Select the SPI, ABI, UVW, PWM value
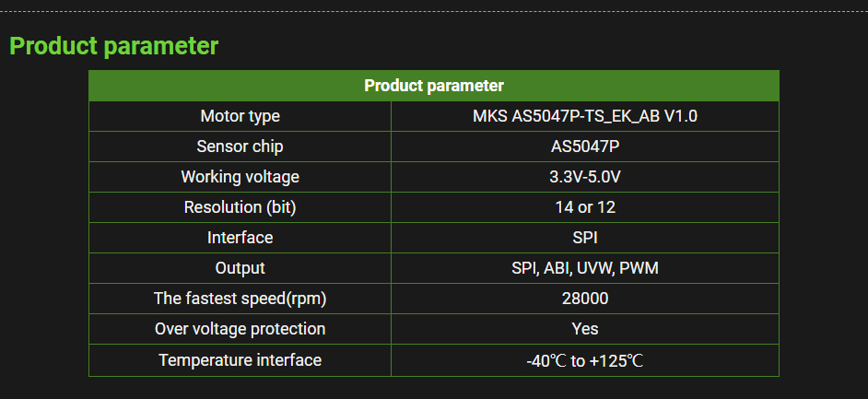868x399 pixels. point(584,268)
